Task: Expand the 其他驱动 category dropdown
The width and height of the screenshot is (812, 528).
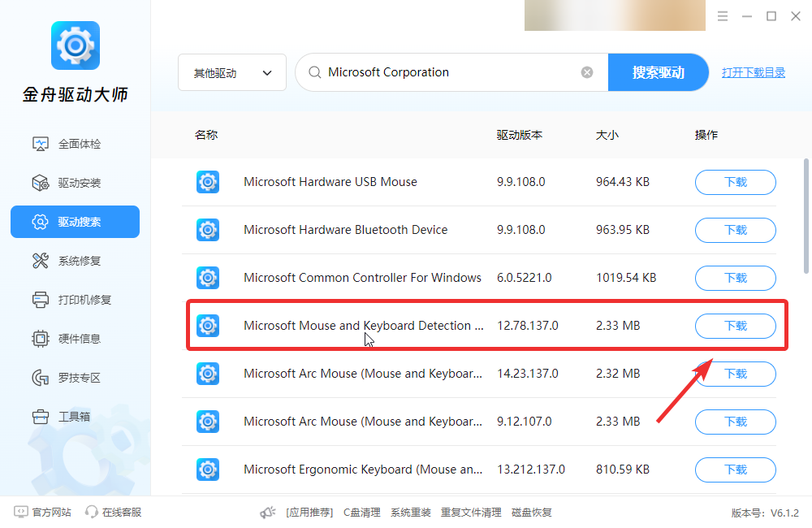Action: point(232,72)
